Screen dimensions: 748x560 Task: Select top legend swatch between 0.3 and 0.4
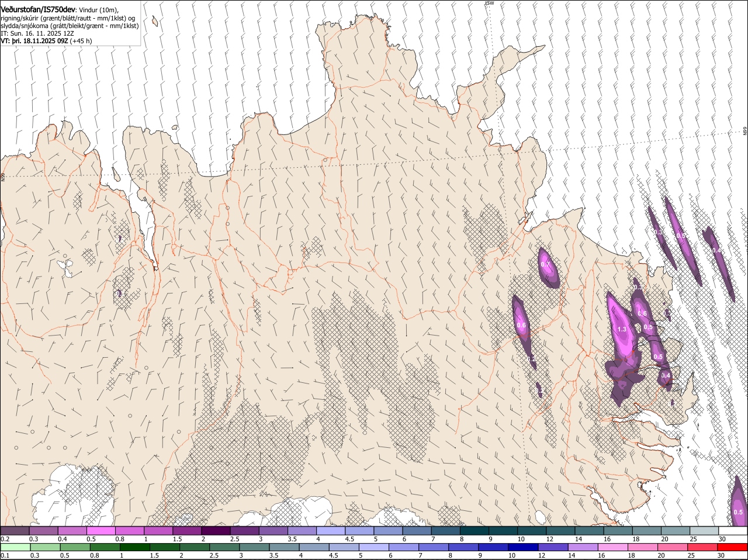44,530
